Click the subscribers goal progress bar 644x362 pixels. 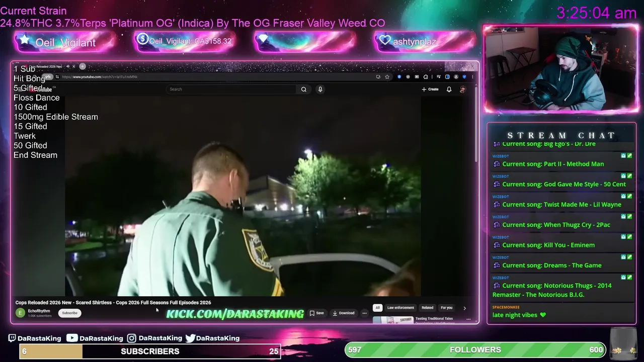coord(150,351)
